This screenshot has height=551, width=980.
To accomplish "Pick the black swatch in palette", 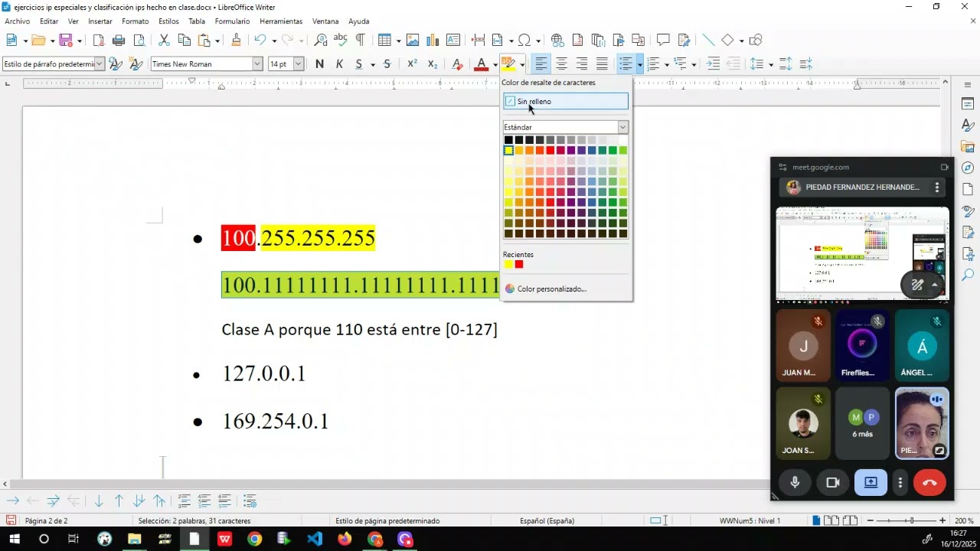I will (x=508, y=140).
